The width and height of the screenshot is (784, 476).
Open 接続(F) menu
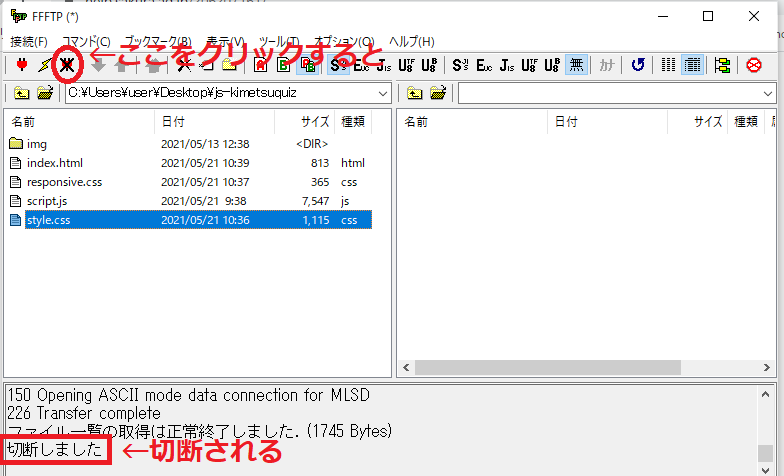[x=28, y=42]
